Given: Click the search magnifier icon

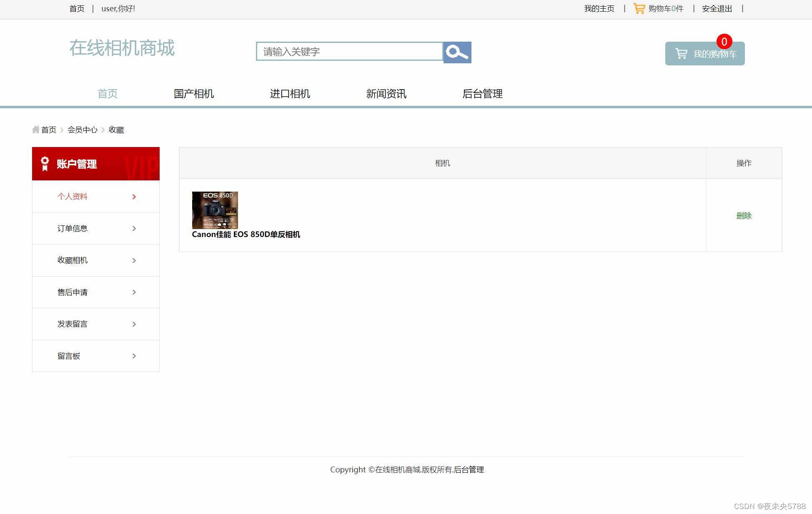Looking at the screenshot, I should pos(456,52).
